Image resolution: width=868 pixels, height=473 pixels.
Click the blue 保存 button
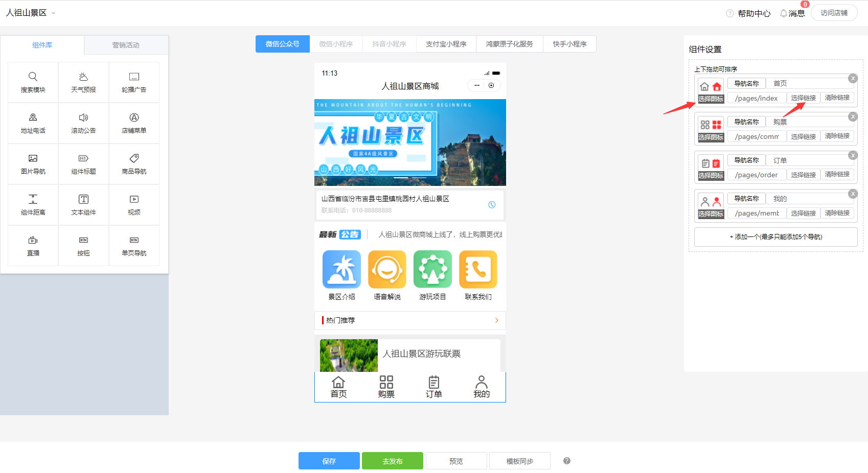click(329, 461)
